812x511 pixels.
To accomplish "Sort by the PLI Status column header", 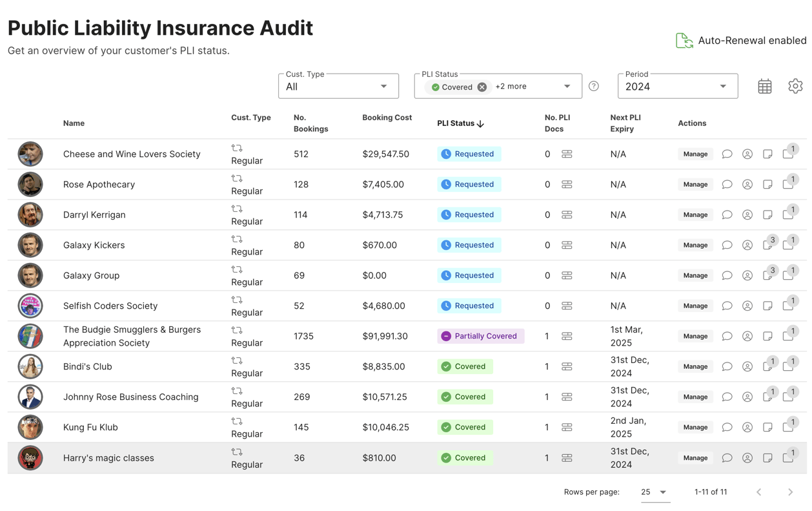I will click(460, 123).
